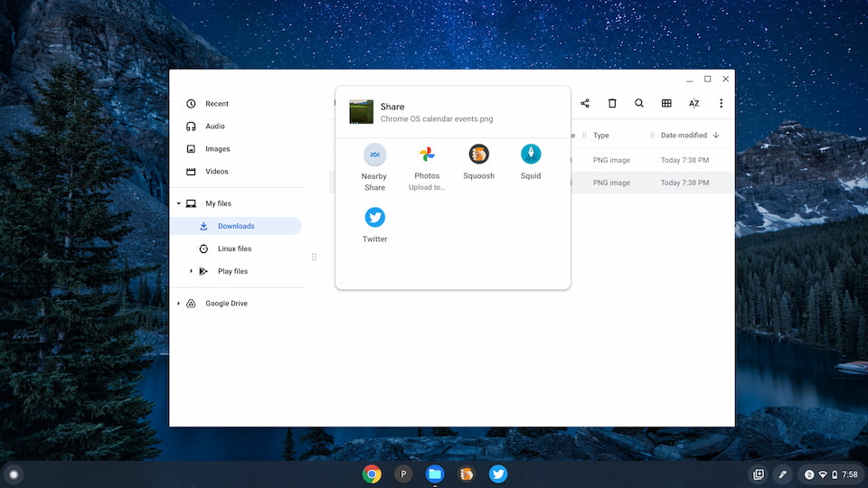Click the Date modified sort arrow

716,135
